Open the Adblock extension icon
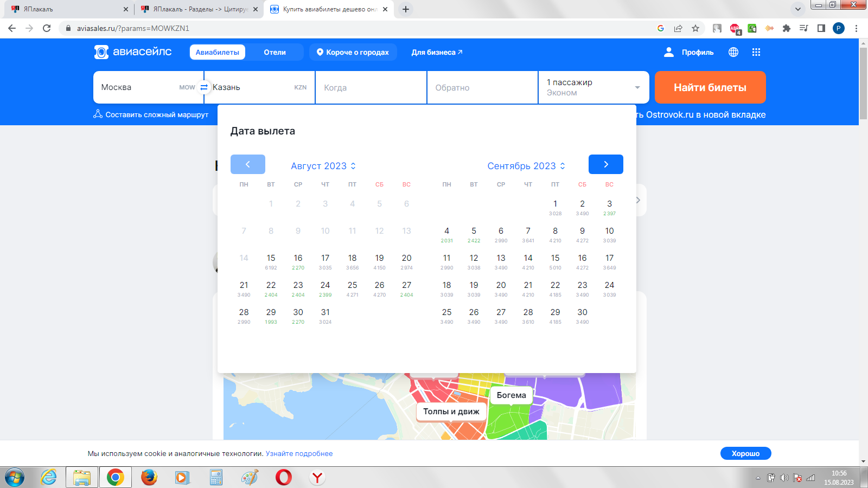 tap(735, 29)
